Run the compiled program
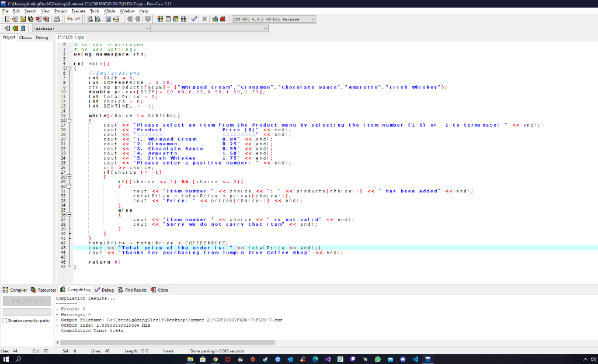 click(168, 18)
